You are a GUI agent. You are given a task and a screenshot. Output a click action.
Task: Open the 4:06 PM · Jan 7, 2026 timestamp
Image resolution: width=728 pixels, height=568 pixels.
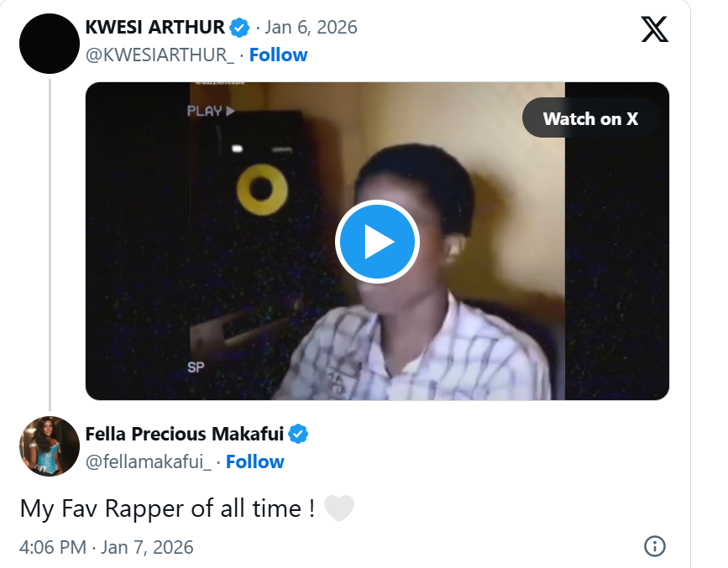(x=107, y=547)
